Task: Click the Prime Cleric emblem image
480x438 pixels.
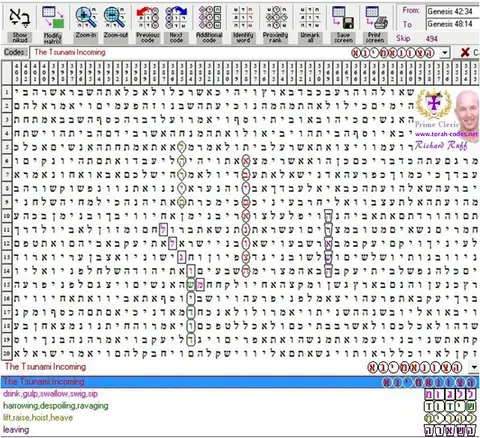Action: (434, 105)
